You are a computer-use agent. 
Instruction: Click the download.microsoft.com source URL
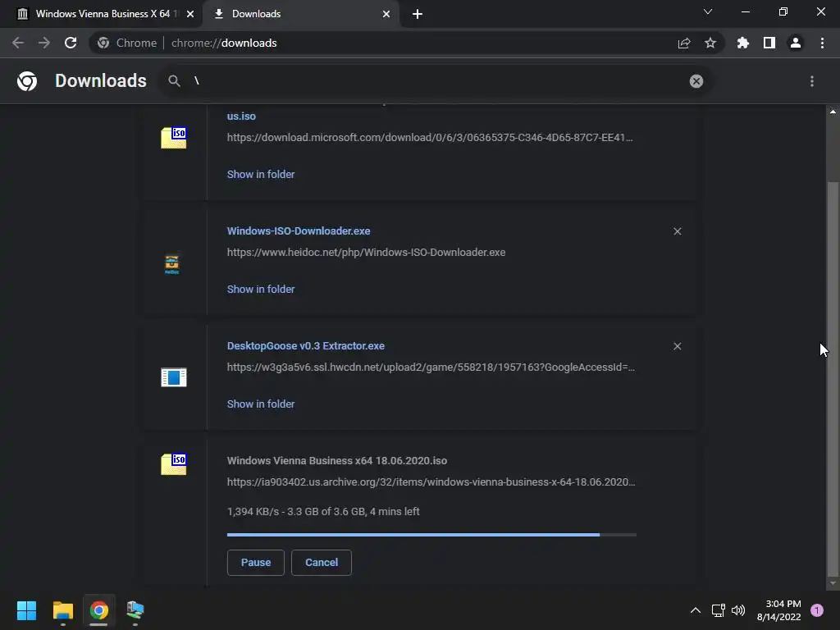click(430, 138)
